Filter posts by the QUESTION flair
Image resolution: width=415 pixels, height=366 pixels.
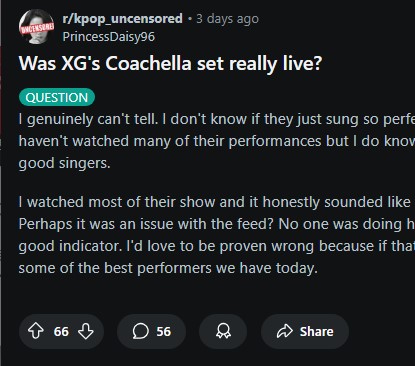pos(57,97)
